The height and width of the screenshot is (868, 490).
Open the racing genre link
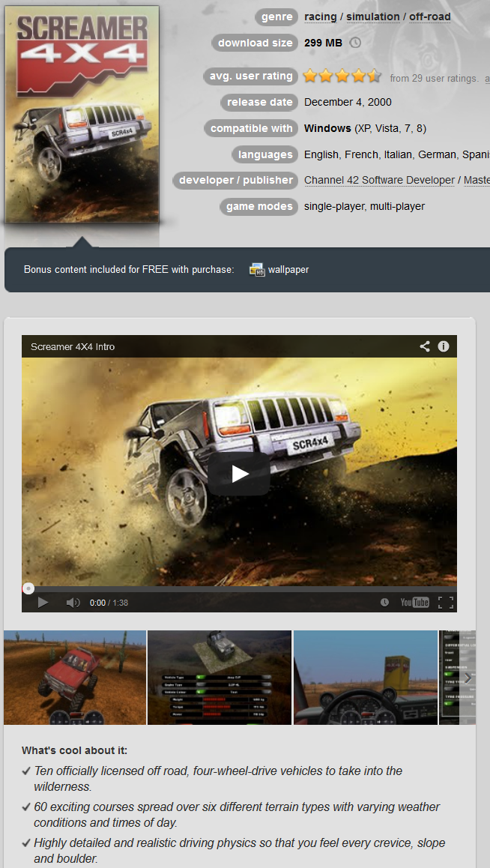(320, 16)
